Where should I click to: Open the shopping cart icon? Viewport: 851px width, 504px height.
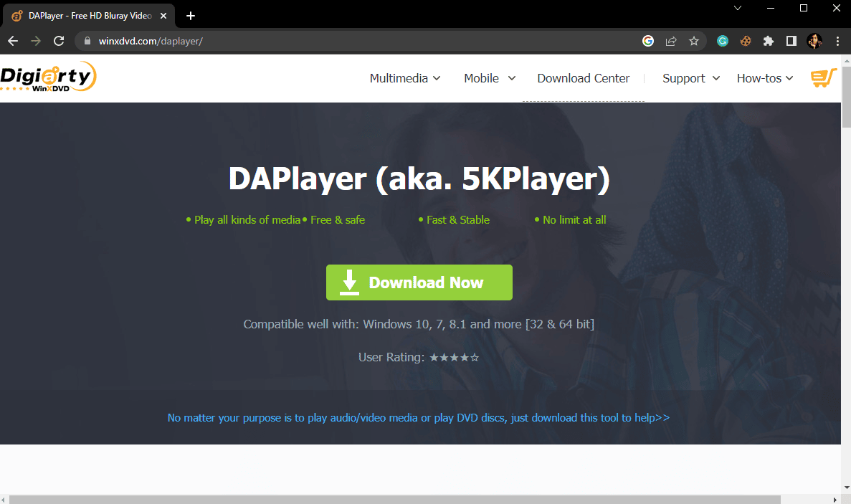pos(823,78)
